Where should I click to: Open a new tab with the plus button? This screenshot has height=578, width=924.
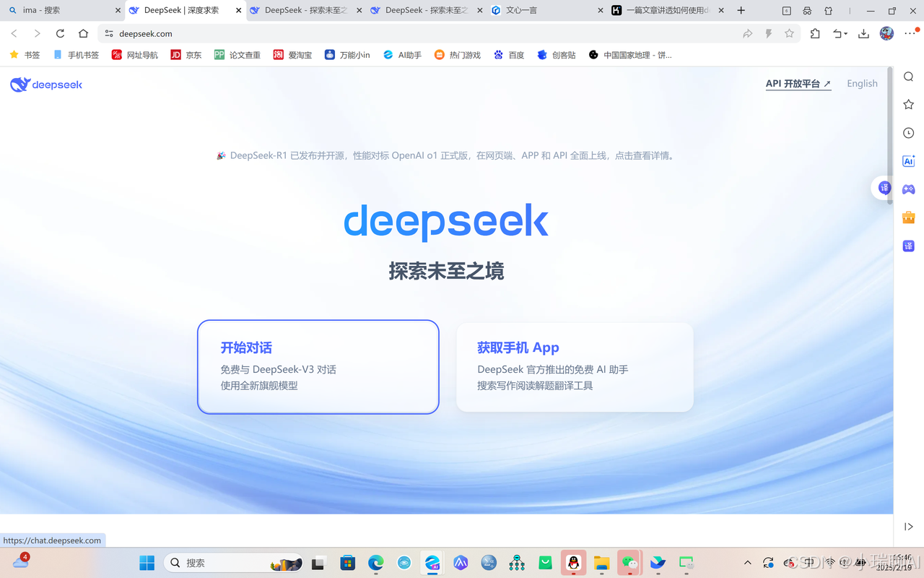pos(741,10)
